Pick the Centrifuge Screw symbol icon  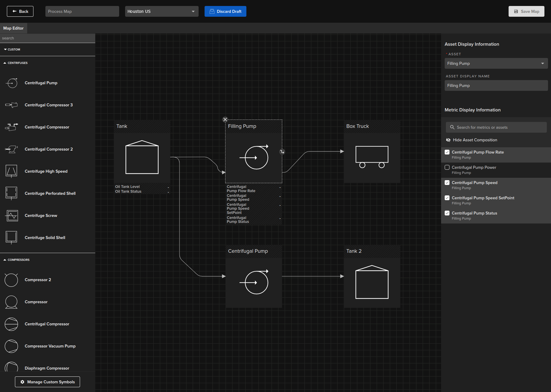pos(11,215)
